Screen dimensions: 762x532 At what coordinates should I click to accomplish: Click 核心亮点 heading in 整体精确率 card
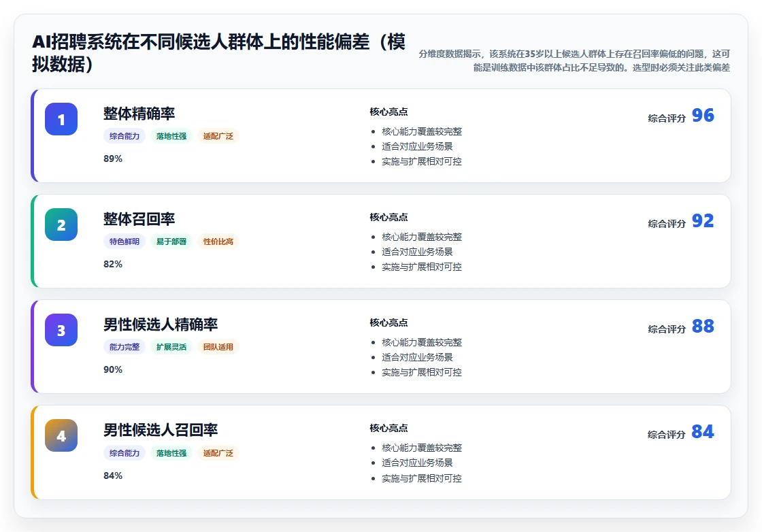(388, 112)
